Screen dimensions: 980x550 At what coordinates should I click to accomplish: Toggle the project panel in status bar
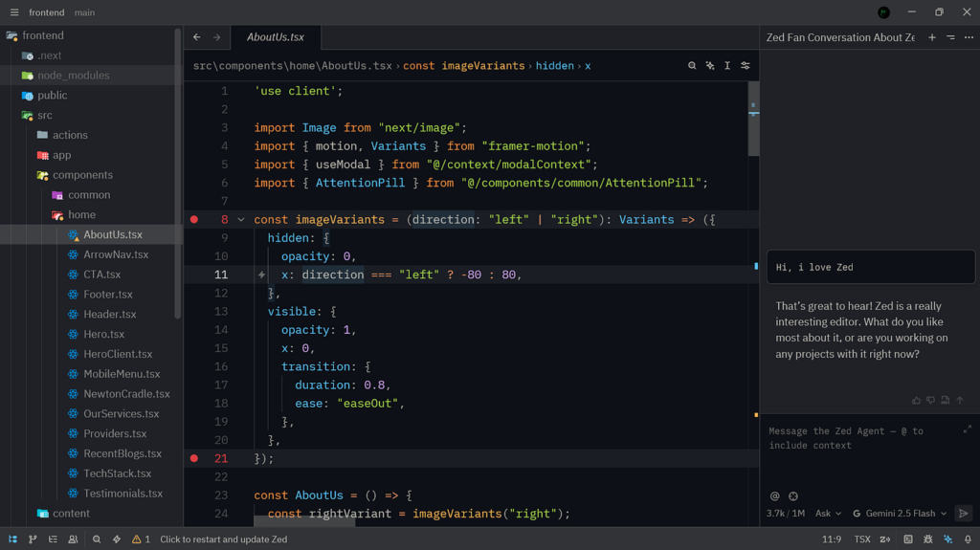pos(12,539)
